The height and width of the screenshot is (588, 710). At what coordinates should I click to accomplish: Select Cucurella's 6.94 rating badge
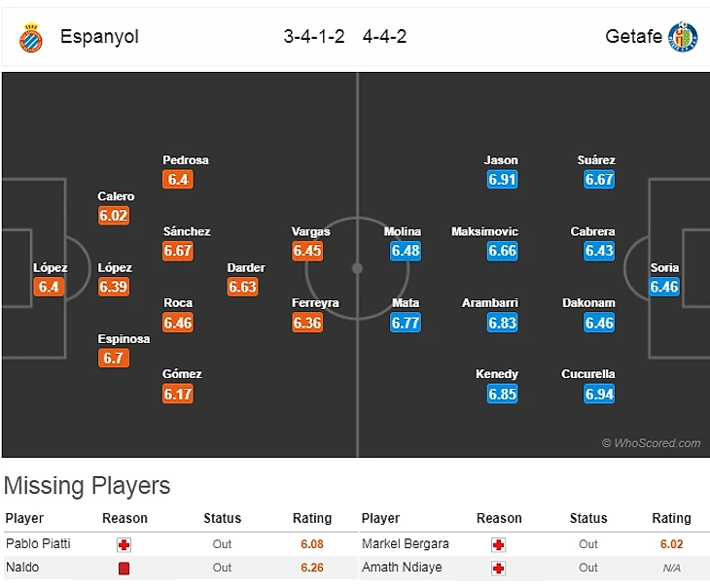[x=599, y=394]
